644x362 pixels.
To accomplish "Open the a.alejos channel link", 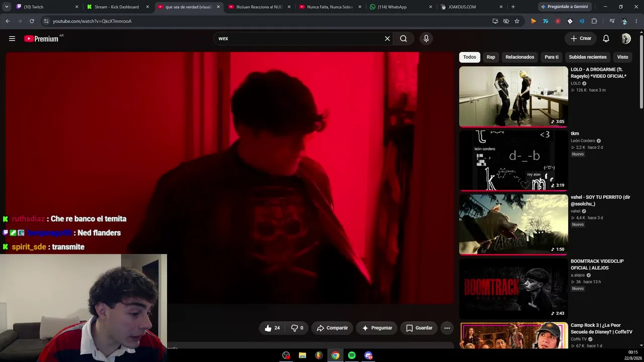I will (578, 275).
